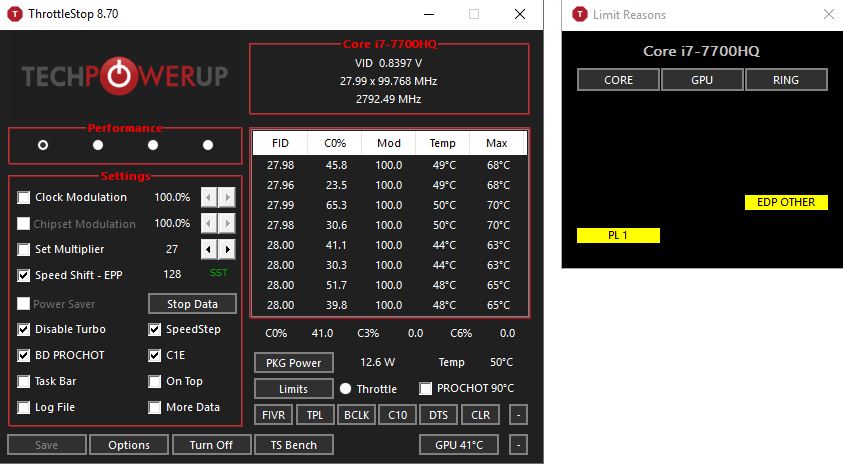The height and width of the screenshot is (464, 843).
Task: Click the Temp column header
Action: [x=442, y=143]
